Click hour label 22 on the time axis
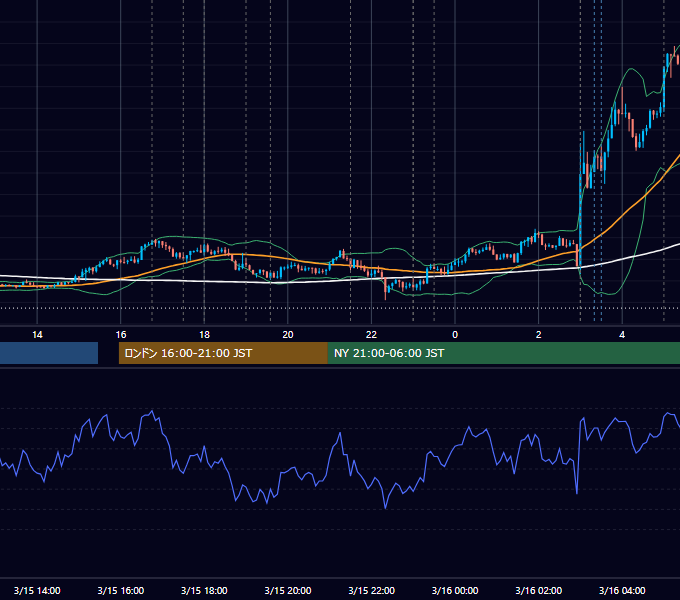The image size is (680, 600). [x=372, y=335]
